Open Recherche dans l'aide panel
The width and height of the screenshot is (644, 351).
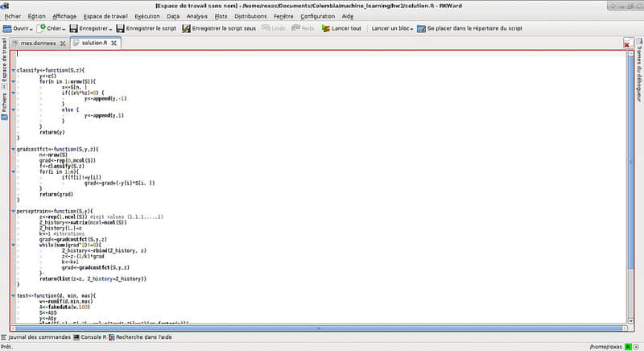click(140, 337)
